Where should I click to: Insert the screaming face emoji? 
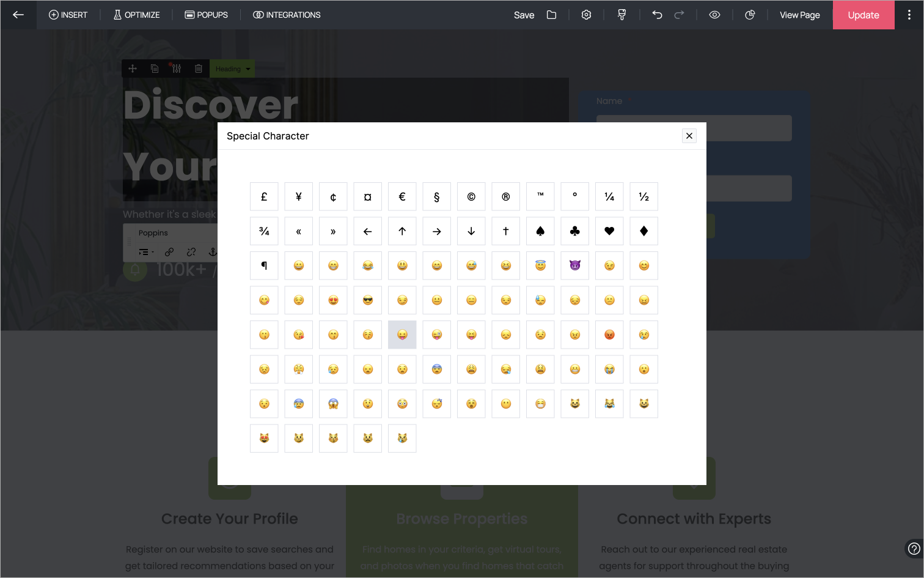tap(333, 404)
